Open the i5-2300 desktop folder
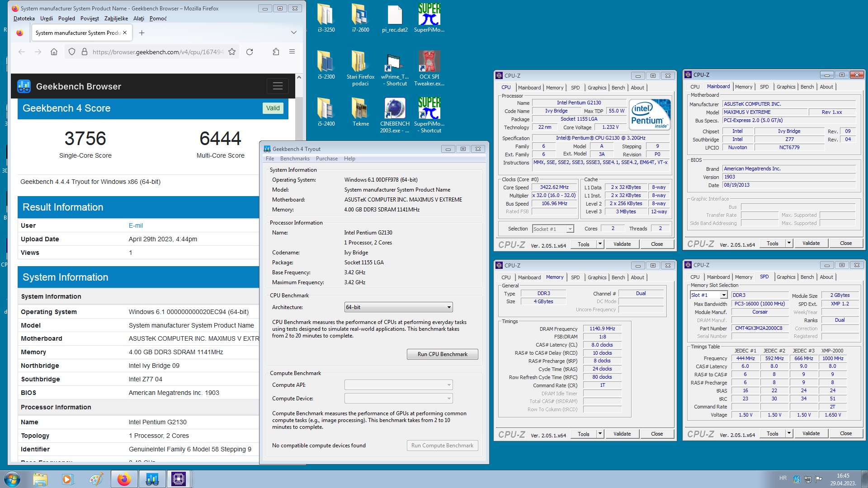 pyautogui.click(x=326, y=65)
